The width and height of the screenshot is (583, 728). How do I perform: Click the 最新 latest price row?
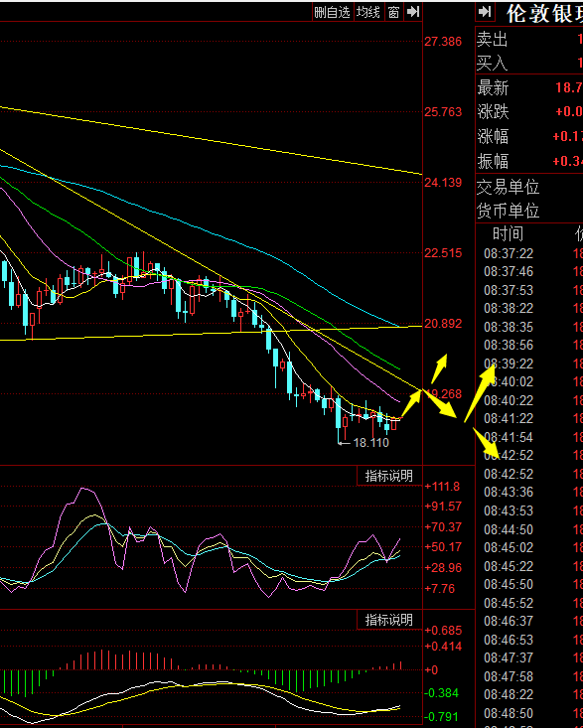point(529,87)
